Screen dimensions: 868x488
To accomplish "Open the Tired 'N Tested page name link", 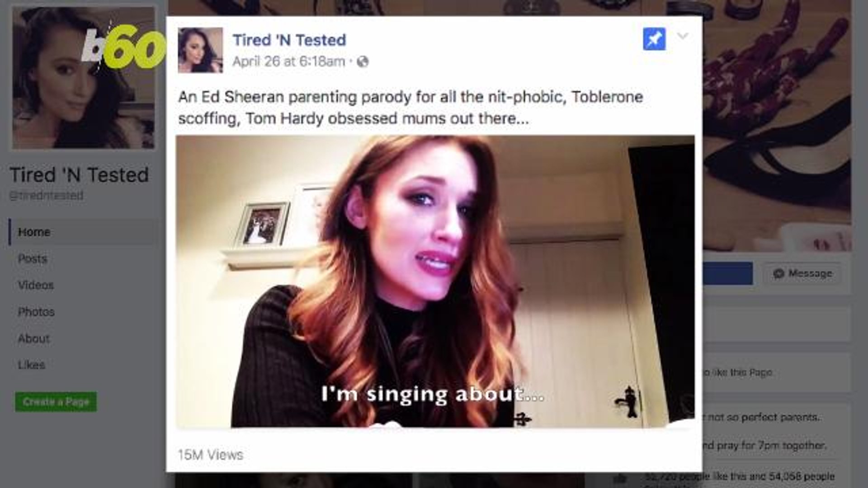I will tap(289, 40).
